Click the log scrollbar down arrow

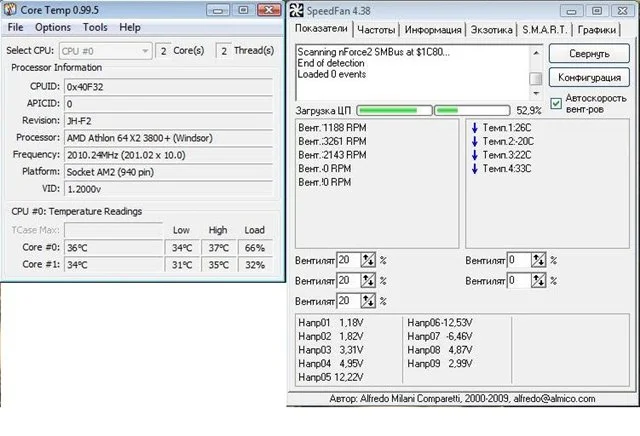point(536,93)
